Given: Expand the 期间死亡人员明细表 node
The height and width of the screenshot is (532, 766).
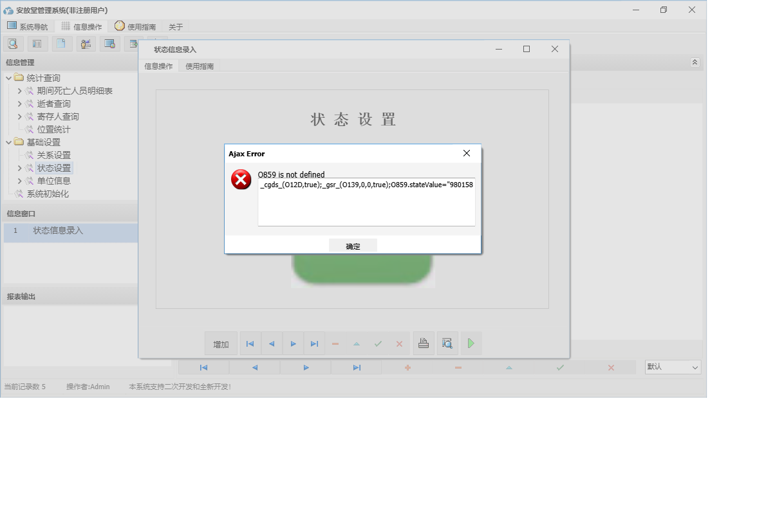Looking at the screenshot, I should [x=19, y=91].
